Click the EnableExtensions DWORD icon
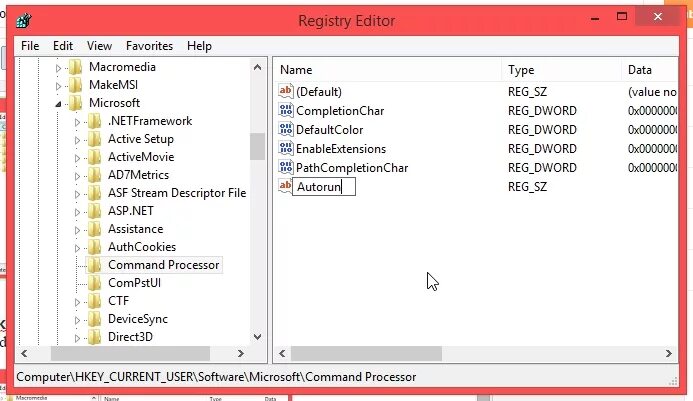The height and width of the screenshot is (401, 693). (x=286, y=149)
